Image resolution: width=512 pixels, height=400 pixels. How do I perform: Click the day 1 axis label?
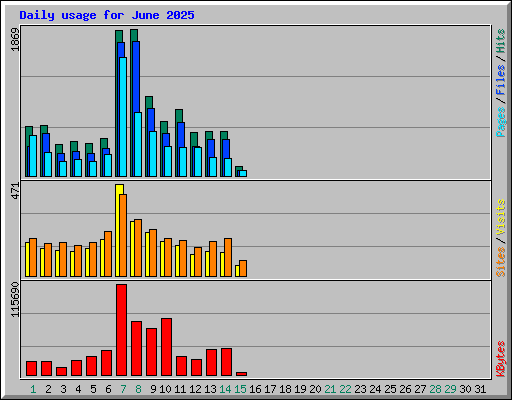pos(33,389)
